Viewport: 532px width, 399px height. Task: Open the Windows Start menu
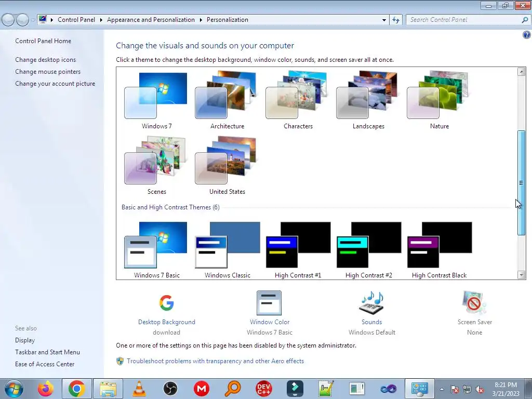pyautogui.click(x=14, y=389)
